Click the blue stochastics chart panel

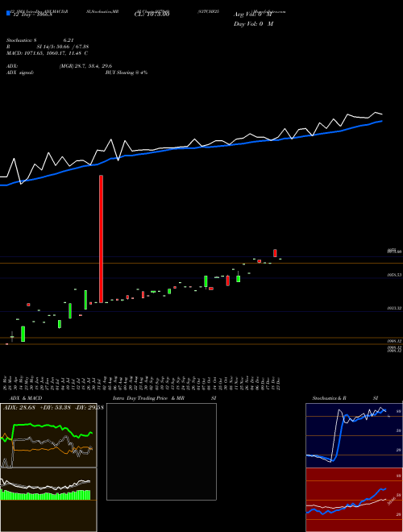pyautogui.click(x=354, y=435)
